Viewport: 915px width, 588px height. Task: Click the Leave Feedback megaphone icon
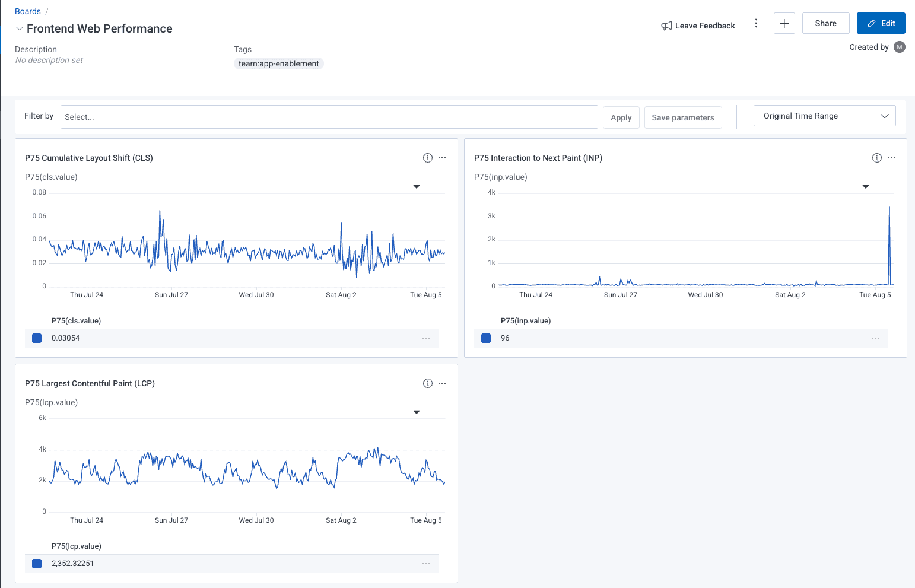(x=666, y=26)
